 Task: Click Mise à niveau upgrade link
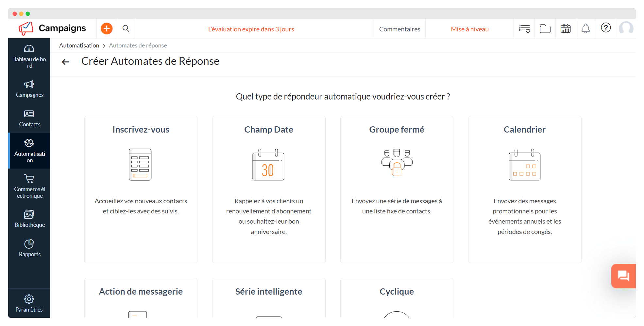click(x=469, y=29)
